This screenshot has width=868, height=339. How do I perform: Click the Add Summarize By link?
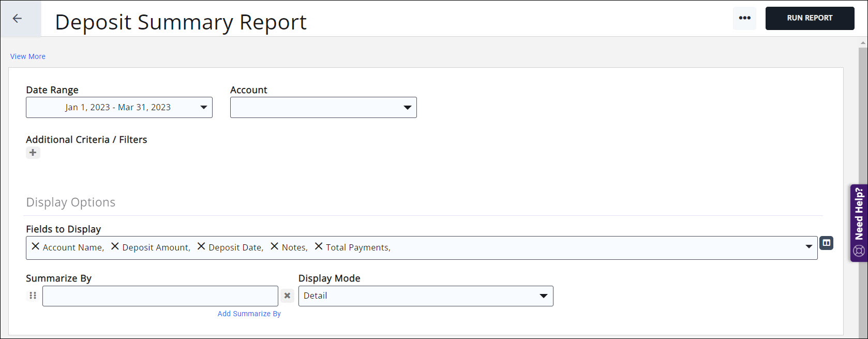coord(249,314)
